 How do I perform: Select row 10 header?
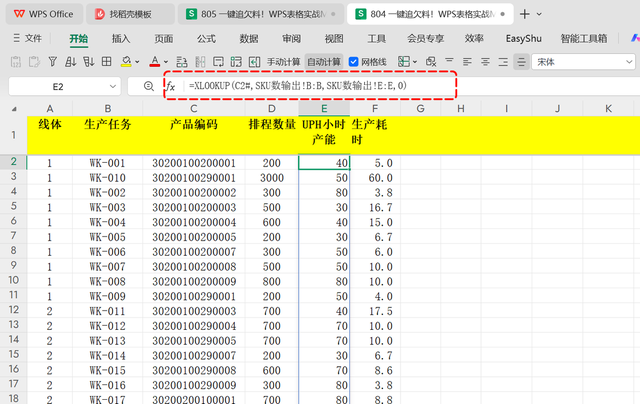[13, 280]
